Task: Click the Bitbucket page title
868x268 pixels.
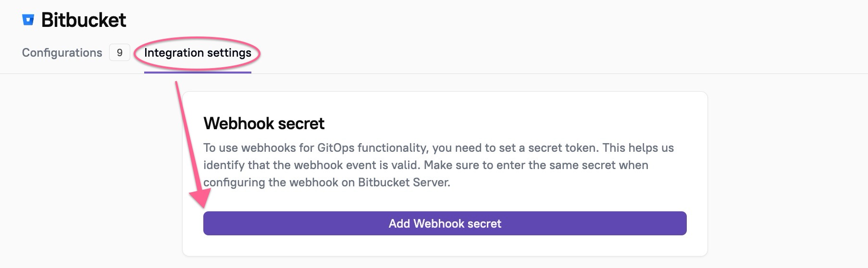Action: pyautogui.click(x=84, y=20)
